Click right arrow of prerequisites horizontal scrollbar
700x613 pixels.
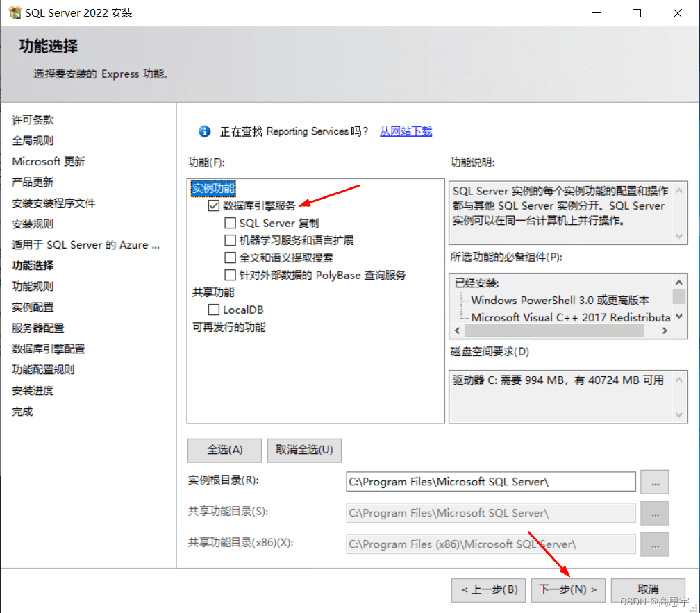(665, 330)
